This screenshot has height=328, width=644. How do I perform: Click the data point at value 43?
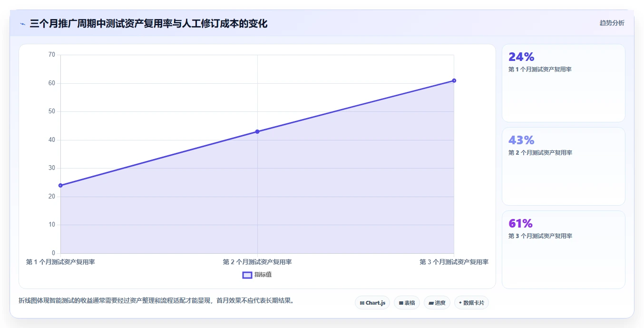point(257,131)
